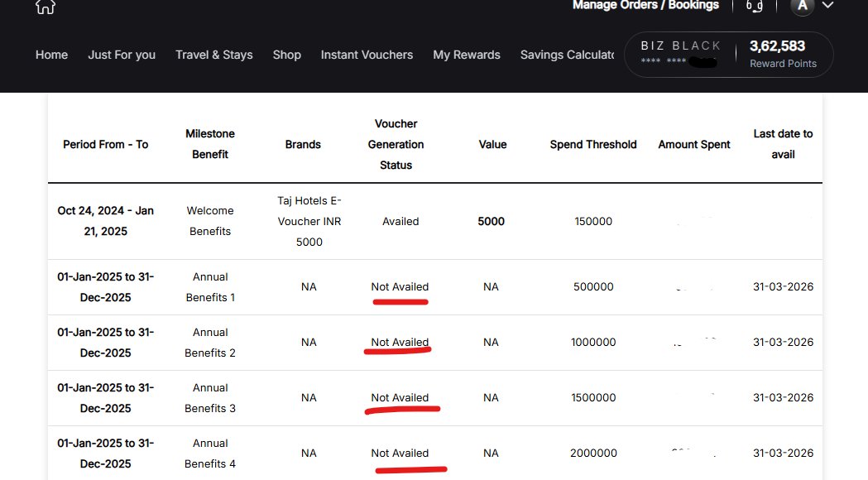
Task: Click the Brands column header
Action: click(303, 145)
